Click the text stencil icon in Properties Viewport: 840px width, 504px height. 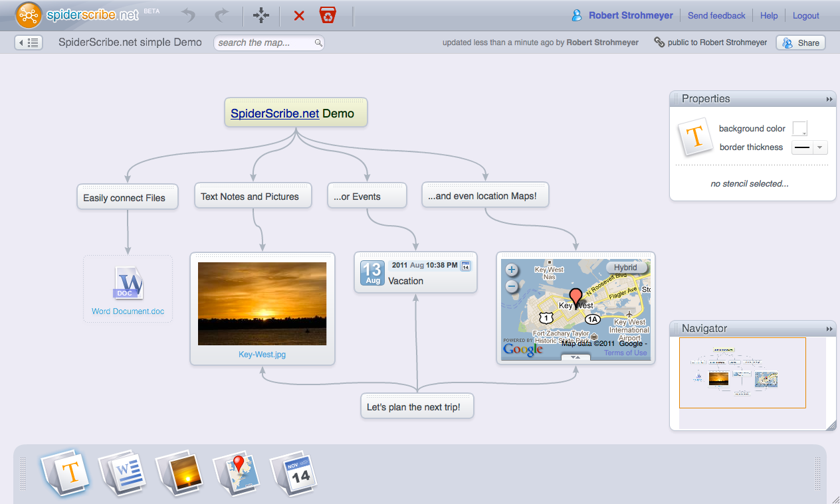694,137
